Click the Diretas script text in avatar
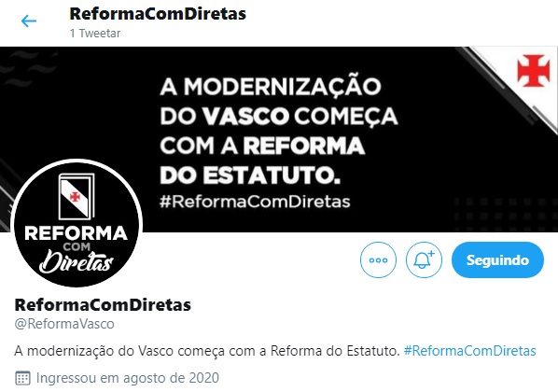This screenshot has height=392, width=558. tap(77, 261)
